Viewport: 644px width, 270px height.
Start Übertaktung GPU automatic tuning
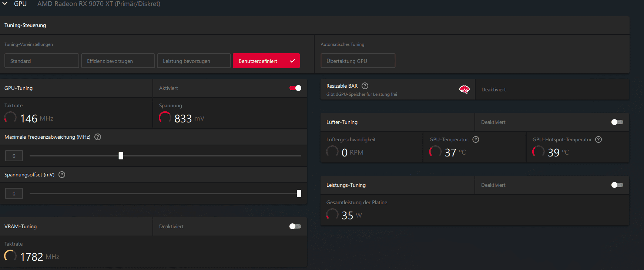[x=358, y=61]
